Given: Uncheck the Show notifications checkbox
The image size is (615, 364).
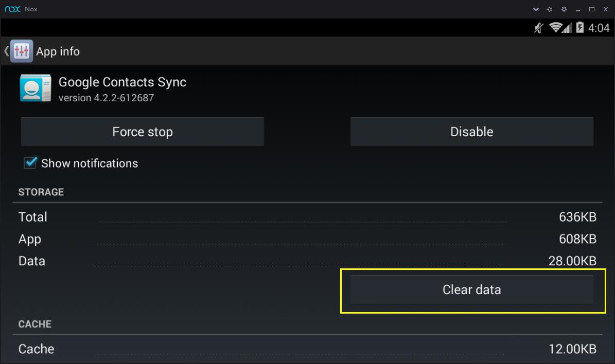Looking at the screenshot, I should point(30,163).
